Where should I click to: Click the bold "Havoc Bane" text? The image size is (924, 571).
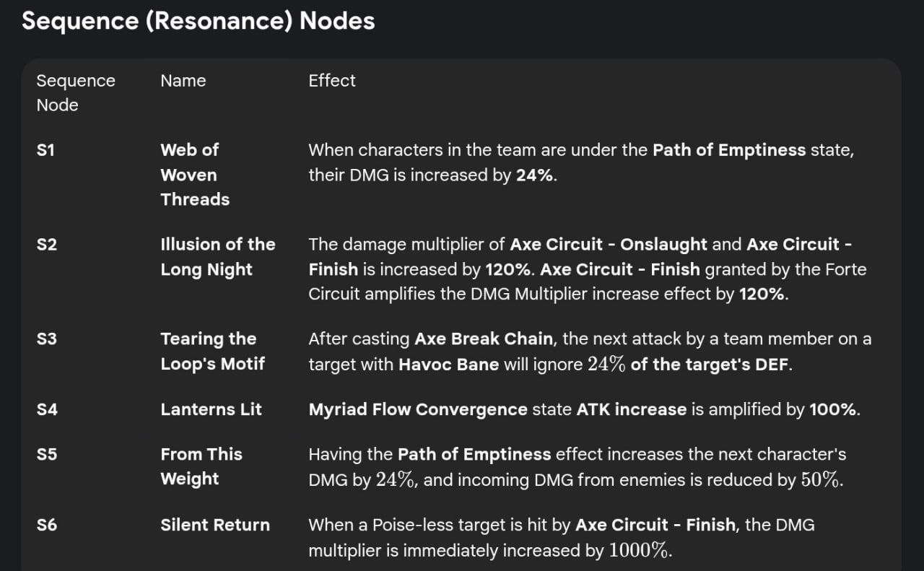pos(448,365)
